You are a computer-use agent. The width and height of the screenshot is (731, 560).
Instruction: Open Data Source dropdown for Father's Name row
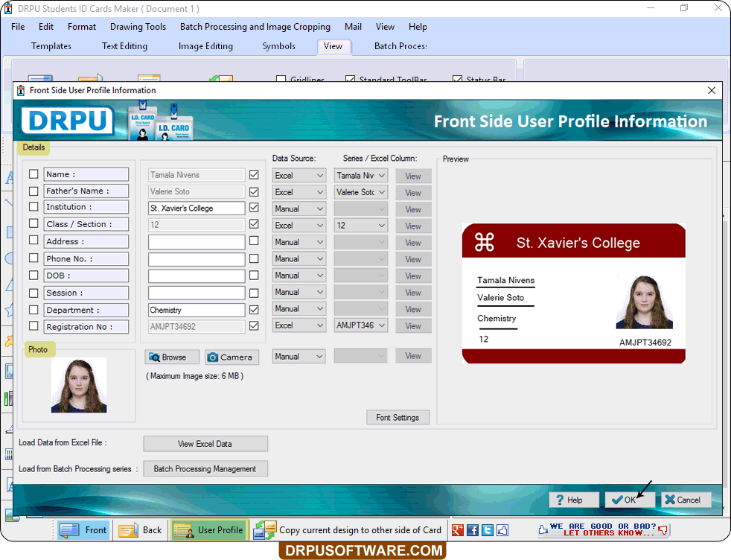[299, 192]
